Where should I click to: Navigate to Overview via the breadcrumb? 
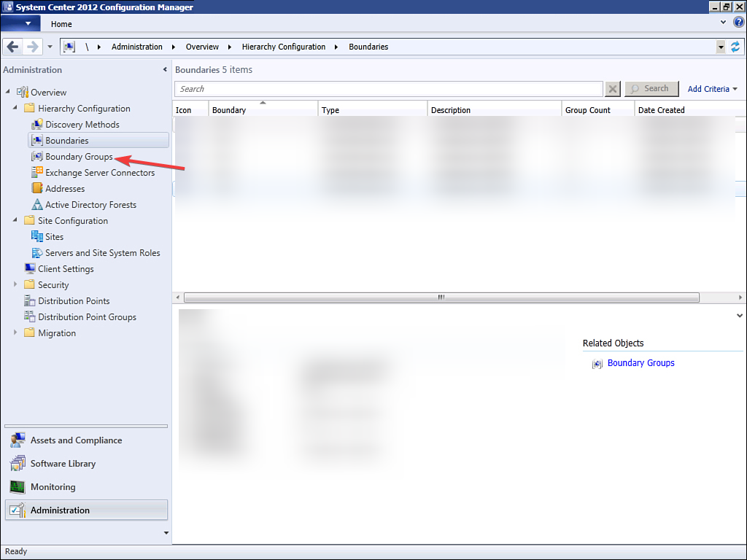(x=202, y=46)
